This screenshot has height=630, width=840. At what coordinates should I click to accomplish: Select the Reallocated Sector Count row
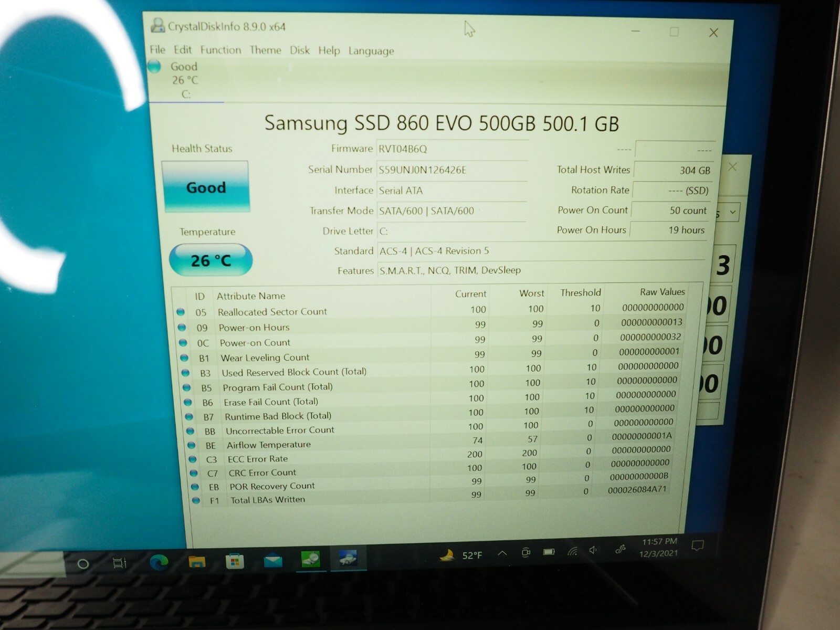click(x=431, y=310)
